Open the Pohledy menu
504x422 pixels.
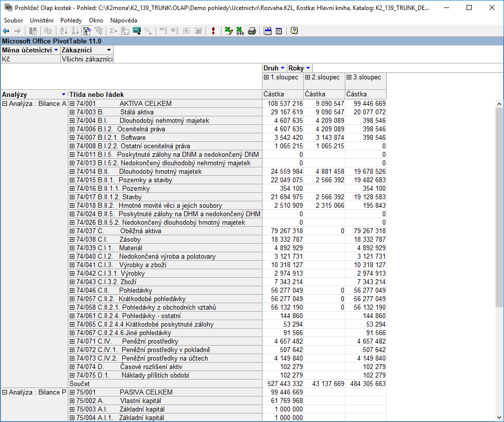click(x=71, y=20)
